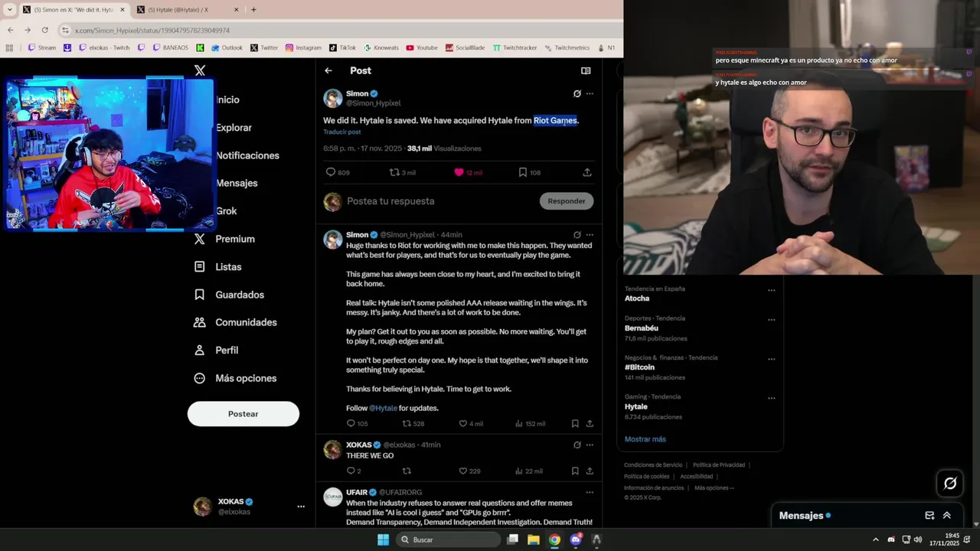Click the X logo above the sidebar

click(200, 70)
